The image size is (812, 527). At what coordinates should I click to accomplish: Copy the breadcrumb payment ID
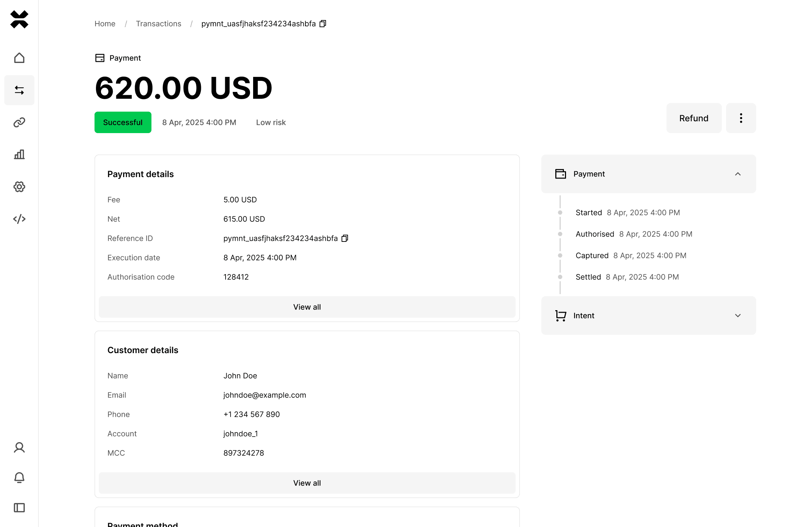click(323, 24)
